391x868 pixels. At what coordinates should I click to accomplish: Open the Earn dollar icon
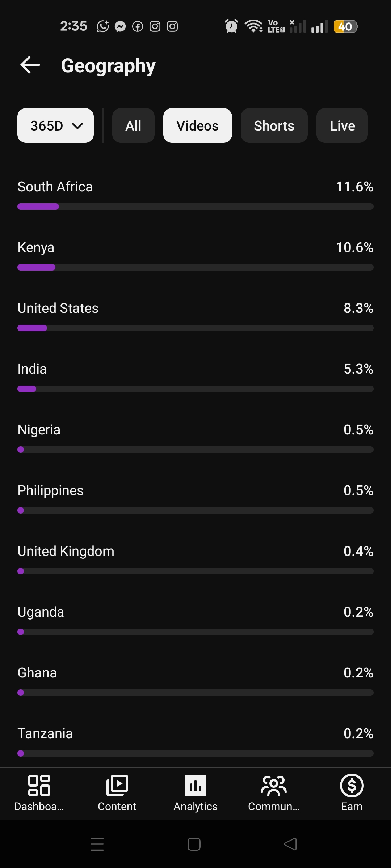click(352, 786)
